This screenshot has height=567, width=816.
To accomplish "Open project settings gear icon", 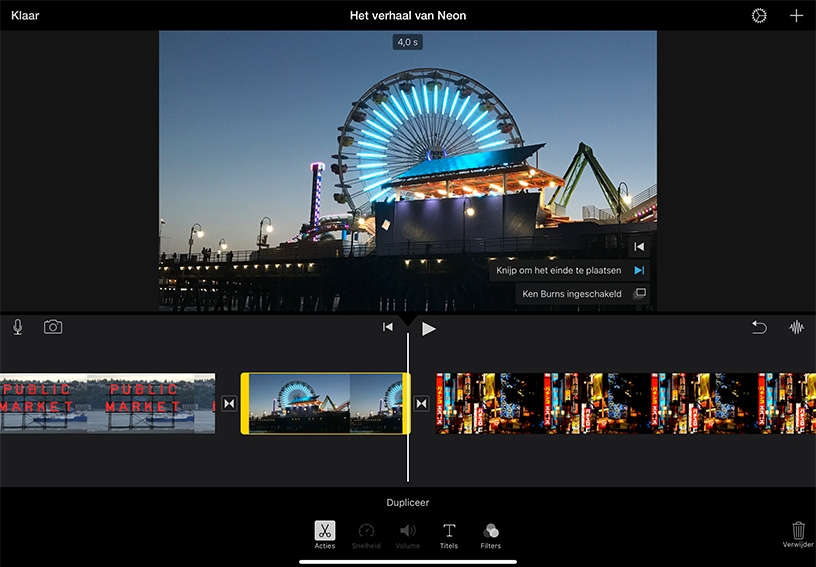I will pos(759,16).
